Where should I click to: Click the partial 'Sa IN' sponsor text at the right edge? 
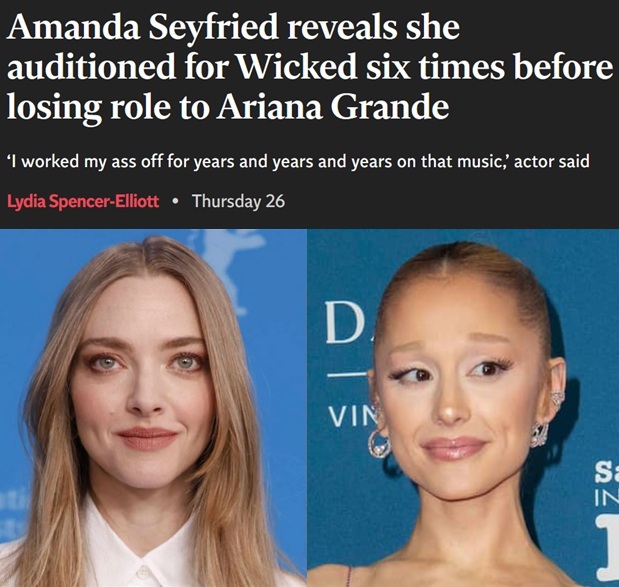tap(608, 484)
